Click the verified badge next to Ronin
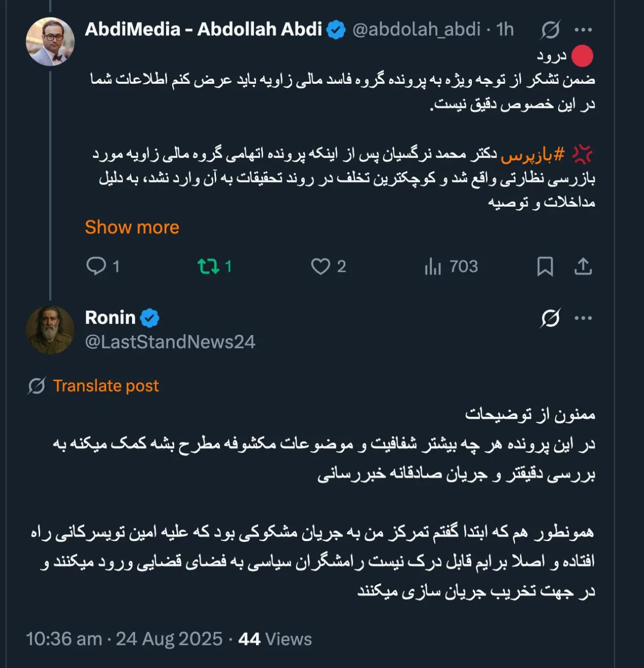The width and height of the screenshot is (644, 668). 151,317
